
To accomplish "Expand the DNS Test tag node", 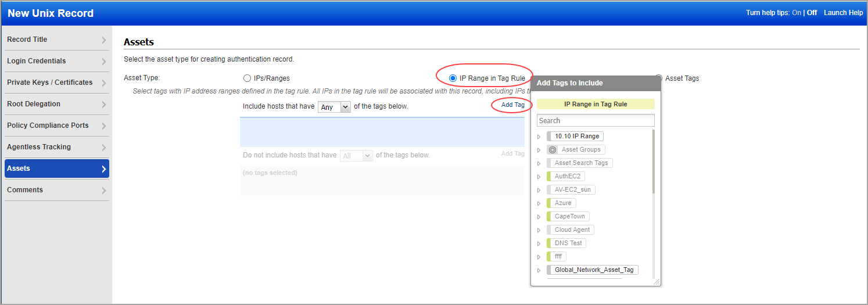I will pyautogui.click(x=539, y=243).
